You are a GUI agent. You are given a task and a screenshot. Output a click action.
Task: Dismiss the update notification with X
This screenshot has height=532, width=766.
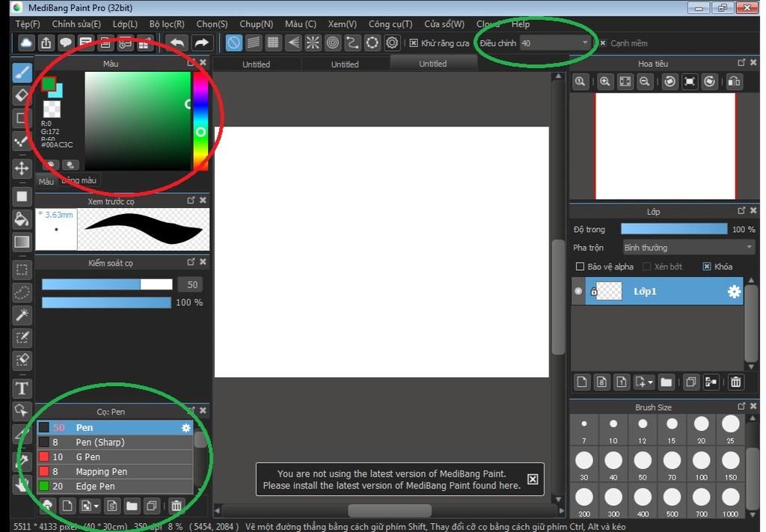tap(533, 479)
